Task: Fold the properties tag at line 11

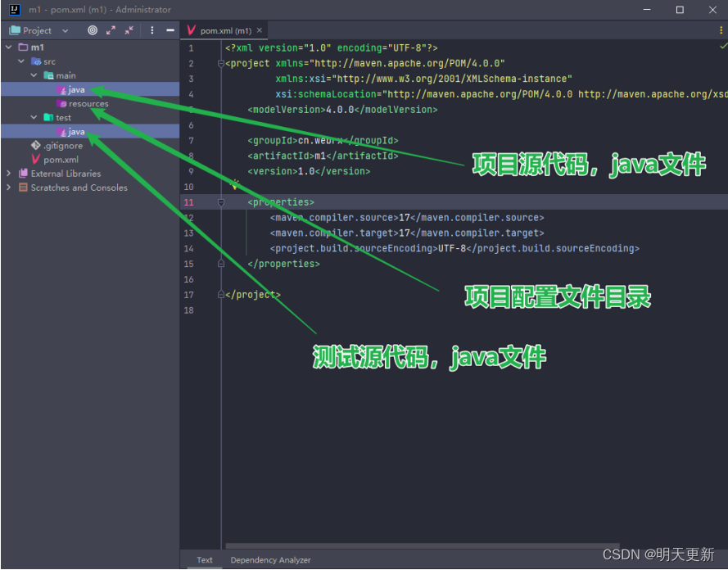Action: pyautogui.click(x=221, y=202)
